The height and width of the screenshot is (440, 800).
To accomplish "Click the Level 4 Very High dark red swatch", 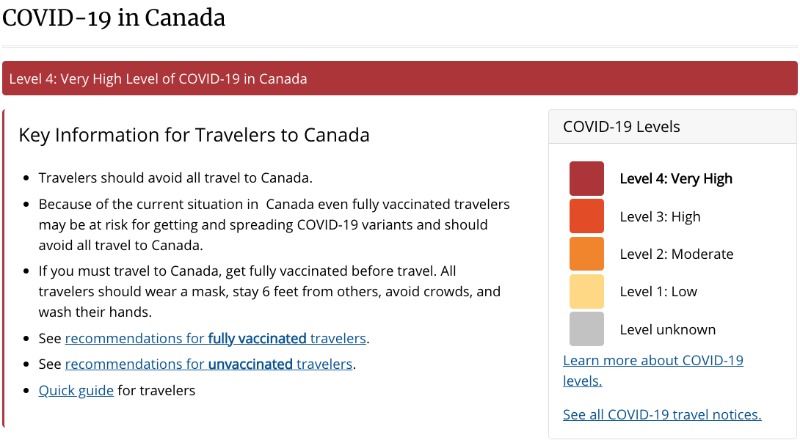I will coord(586,179).
